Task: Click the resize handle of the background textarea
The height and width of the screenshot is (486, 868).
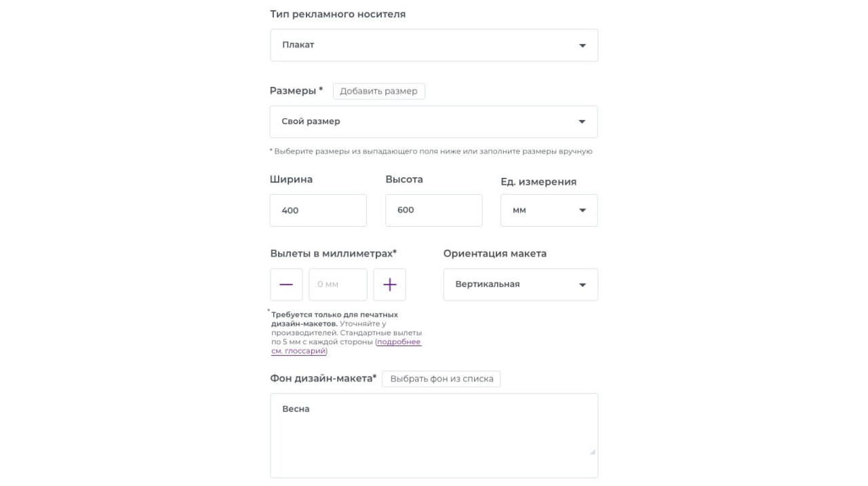Action: [592, 451]
